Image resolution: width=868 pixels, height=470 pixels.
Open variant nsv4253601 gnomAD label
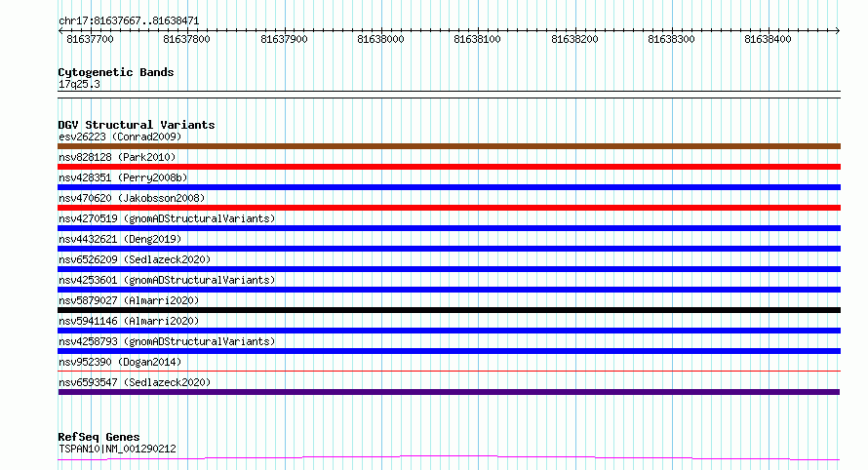click(x=167, y=280)
